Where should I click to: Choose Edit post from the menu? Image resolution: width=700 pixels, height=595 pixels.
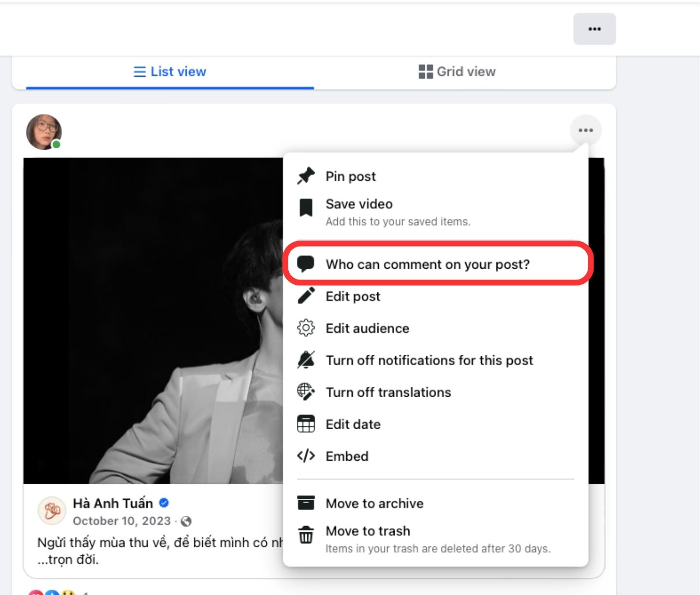[x=436, y=296]
